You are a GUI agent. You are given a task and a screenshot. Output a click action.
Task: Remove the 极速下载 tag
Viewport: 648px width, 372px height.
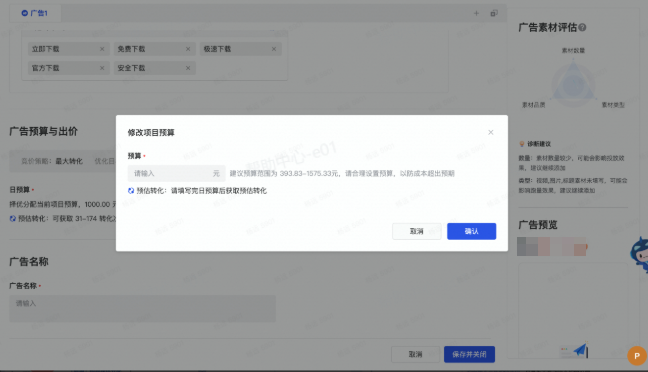pos(274,49)
